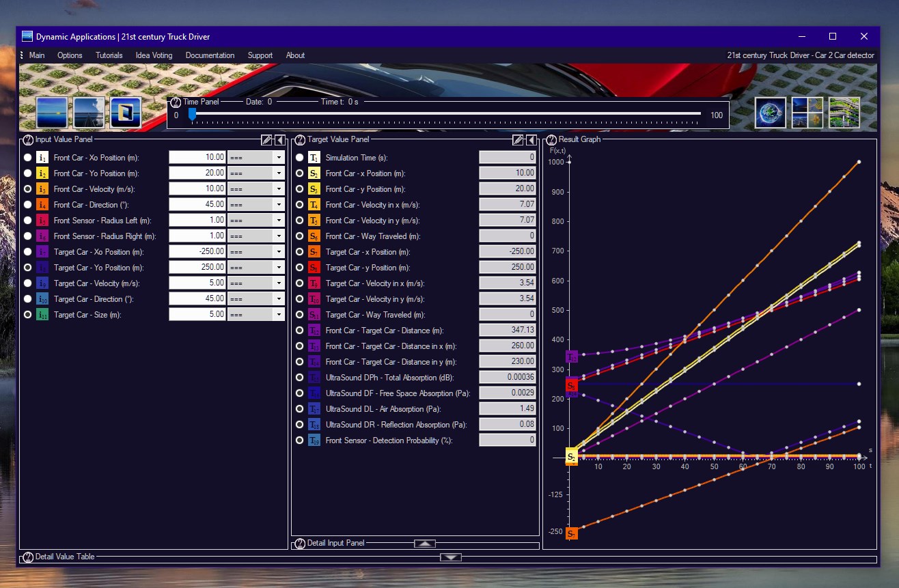Open the Support menu
899x588 pixels.
click(x=260, y=55)
